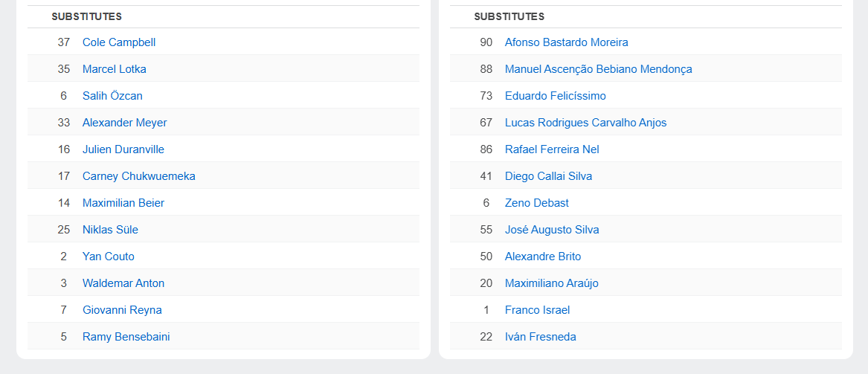Open the Maximilian Beier link

(x=123, y=203)
